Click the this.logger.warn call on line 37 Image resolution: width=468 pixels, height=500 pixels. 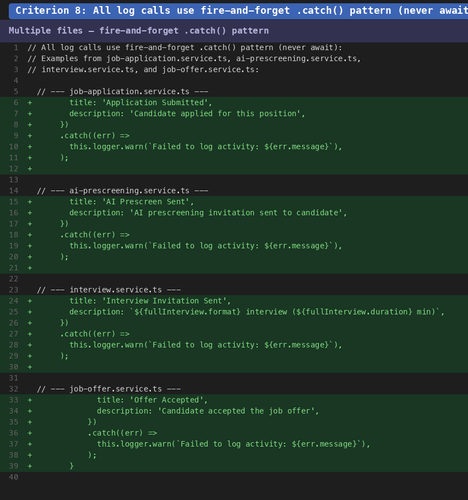click(x=233, y=444)
